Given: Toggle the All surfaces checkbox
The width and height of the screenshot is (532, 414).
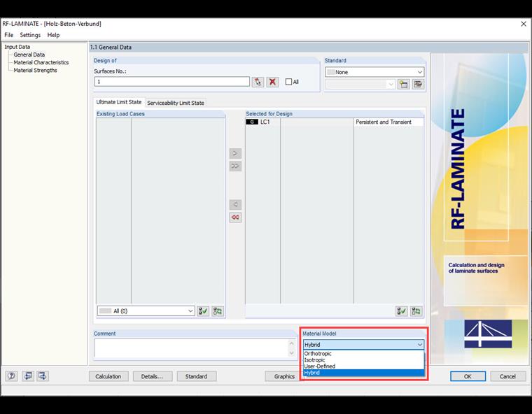Looking at the screenshot, I should point(288,82).
